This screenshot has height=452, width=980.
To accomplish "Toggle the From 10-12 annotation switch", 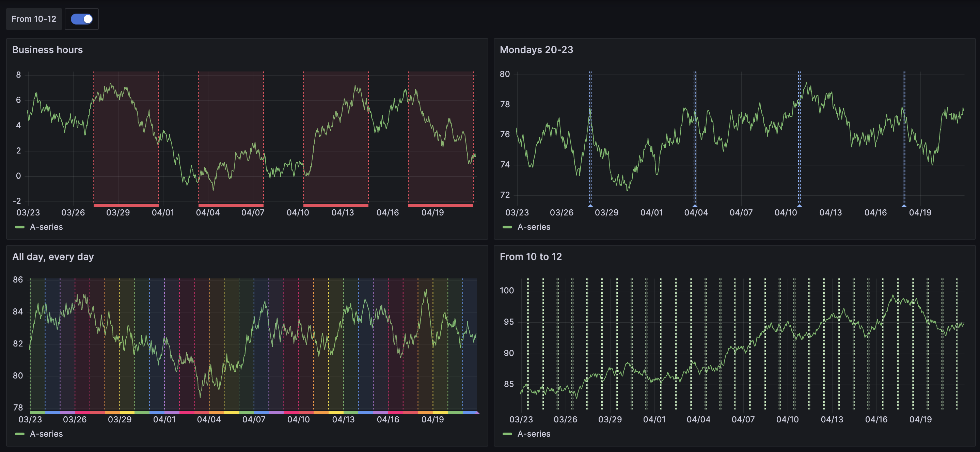I will point(81,19).
